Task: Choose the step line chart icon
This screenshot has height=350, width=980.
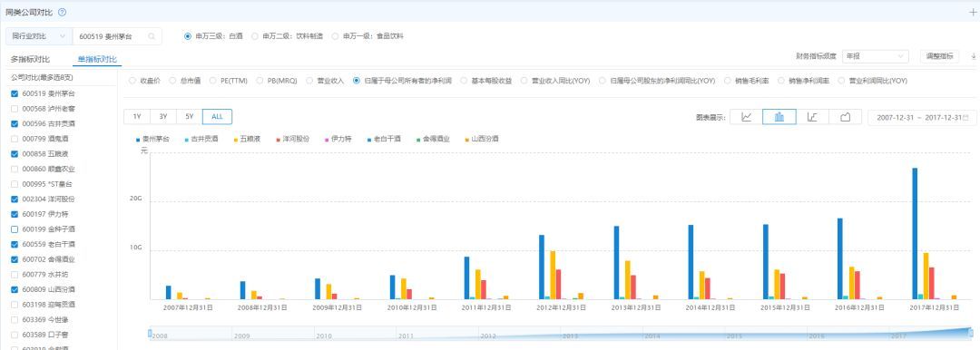Action: pyautogui.click(x=812, y=117)
